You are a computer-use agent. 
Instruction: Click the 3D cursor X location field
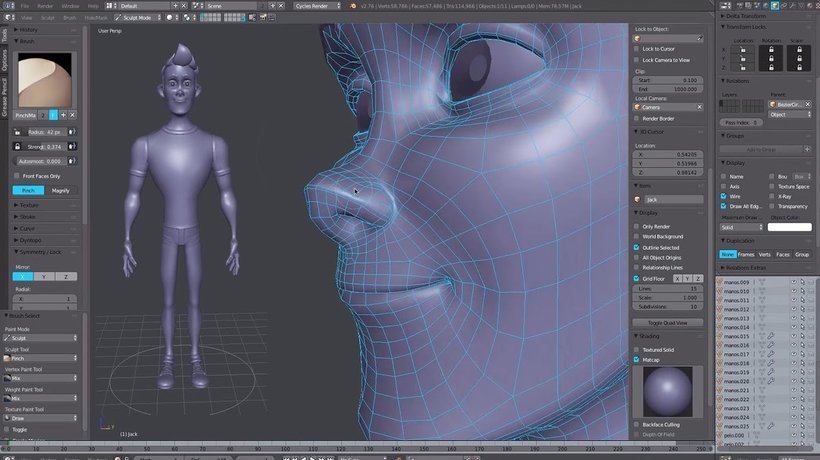coord(668,155)
